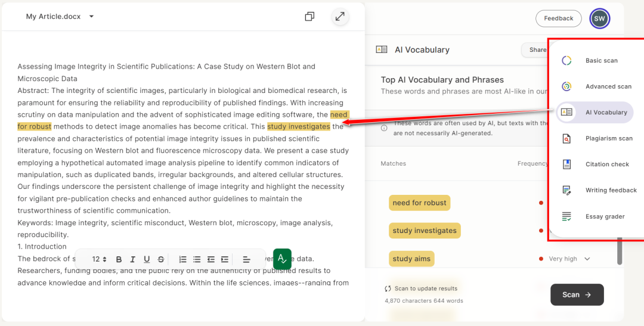This screenshot has width=644, height=326.
Task: Click the green spell check icon
Action: click(282, 259)
